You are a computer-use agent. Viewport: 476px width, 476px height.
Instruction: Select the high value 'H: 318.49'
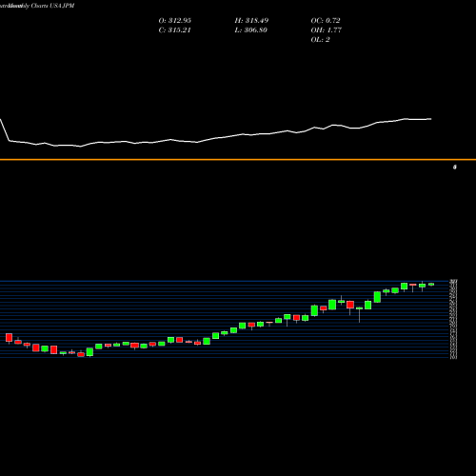(251, 21)
